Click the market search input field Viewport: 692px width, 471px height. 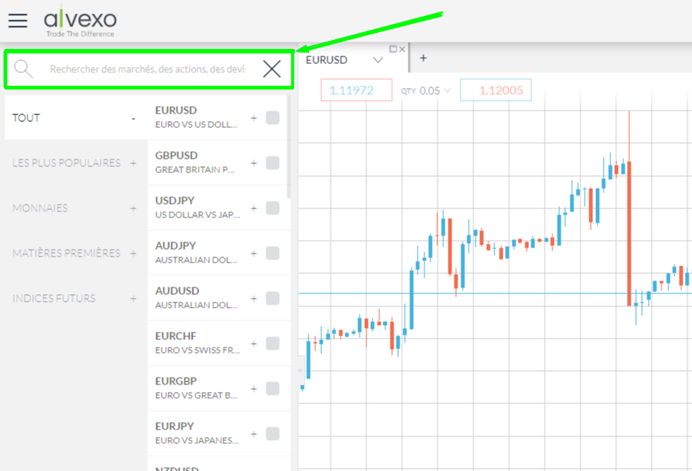147,69
